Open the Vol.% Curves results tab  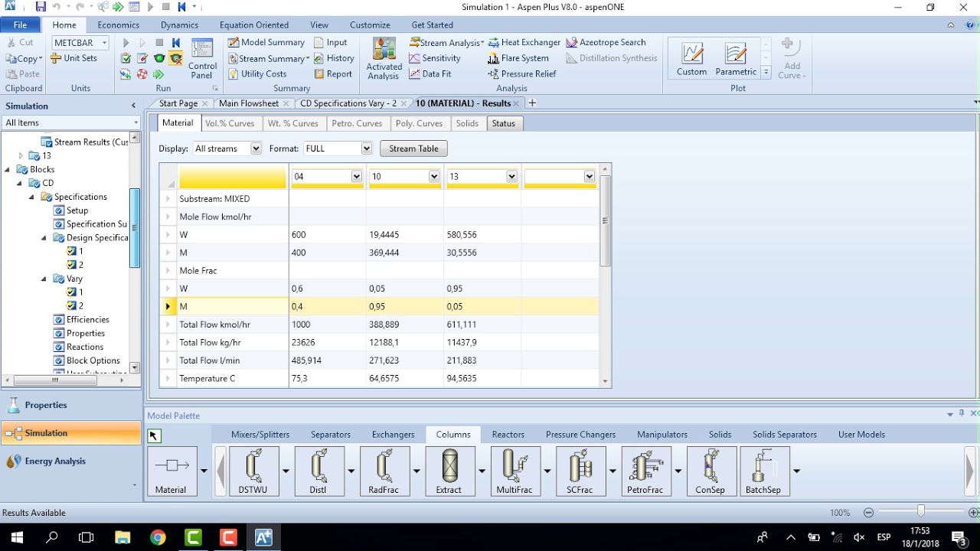230,123
